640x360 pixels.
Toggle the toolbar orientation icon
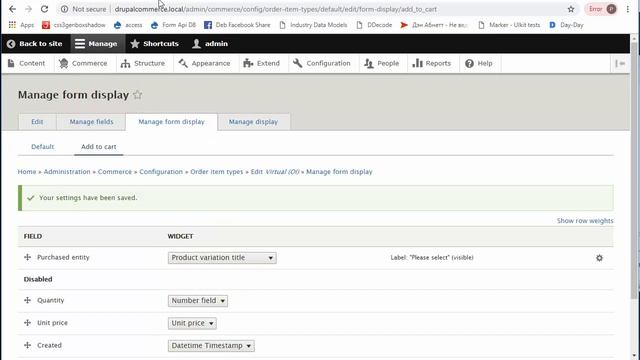tap(620, 63)
